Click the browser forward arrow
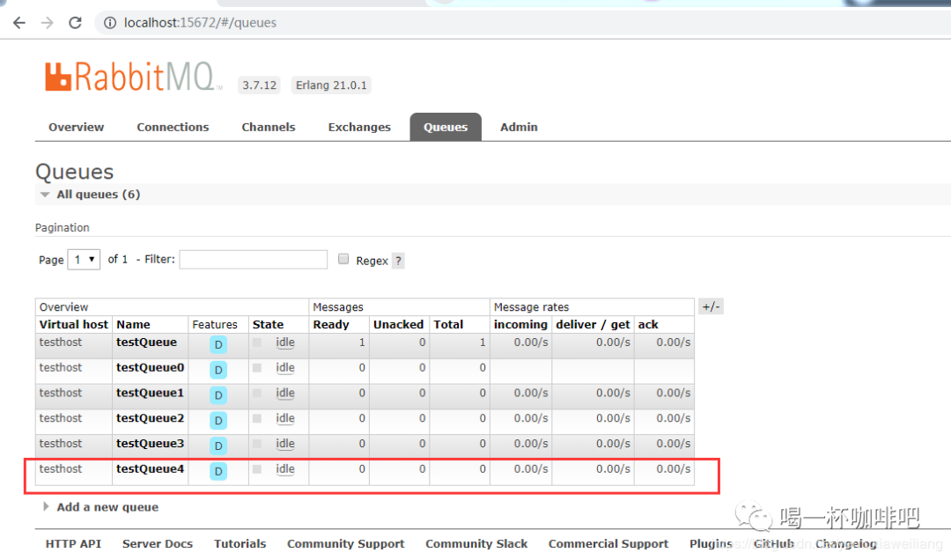The height and width of the screenshot is (560, 951). tap(47, 23)
